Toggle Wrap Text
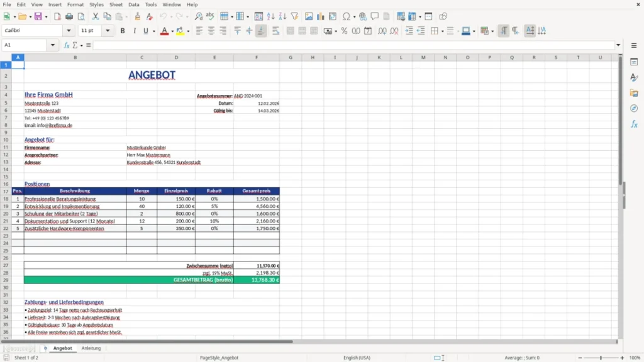The height and width of the screenshot is (362, 644). point(275,31)
